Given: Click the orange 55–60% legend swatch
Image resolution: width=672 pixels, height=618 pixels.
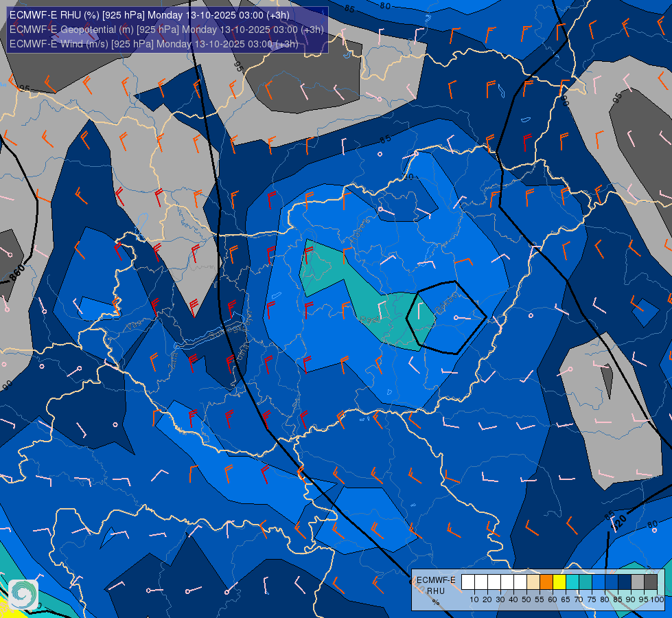Looking at the screenshot, I should 546,582.
